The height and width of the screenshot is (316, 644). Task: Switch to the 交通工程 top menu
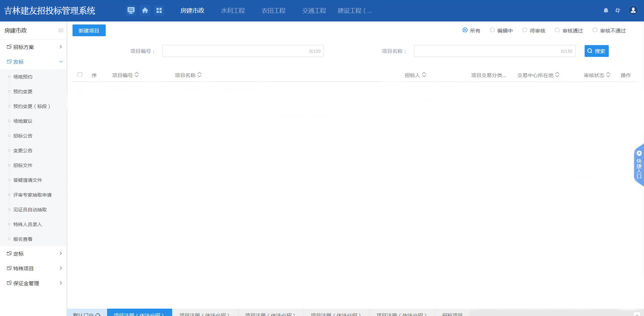point(314,11)
